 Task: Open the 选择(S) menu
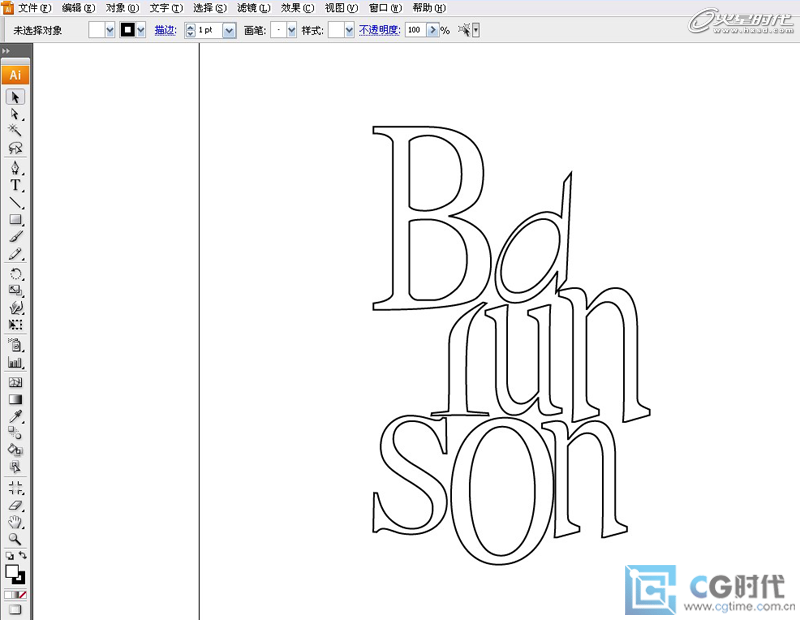[210, 8]
